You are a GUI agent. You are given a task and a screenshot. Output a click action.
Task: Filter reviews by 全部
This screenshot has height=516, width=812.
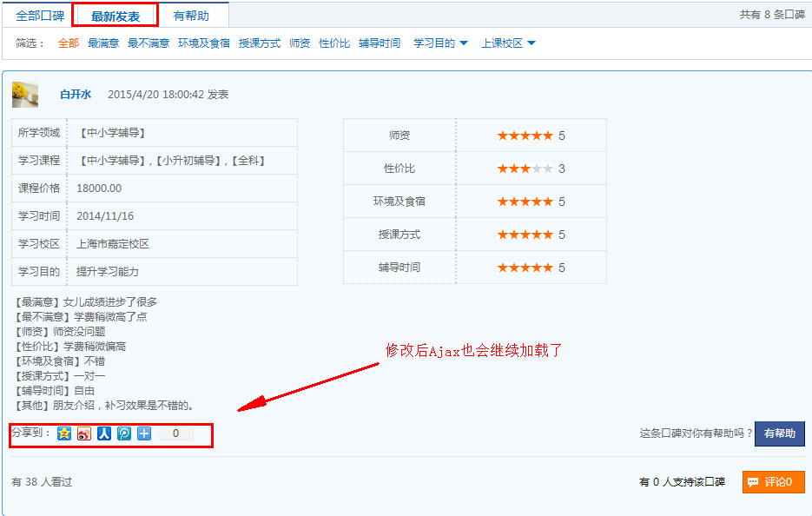click(x=69, y=43)
